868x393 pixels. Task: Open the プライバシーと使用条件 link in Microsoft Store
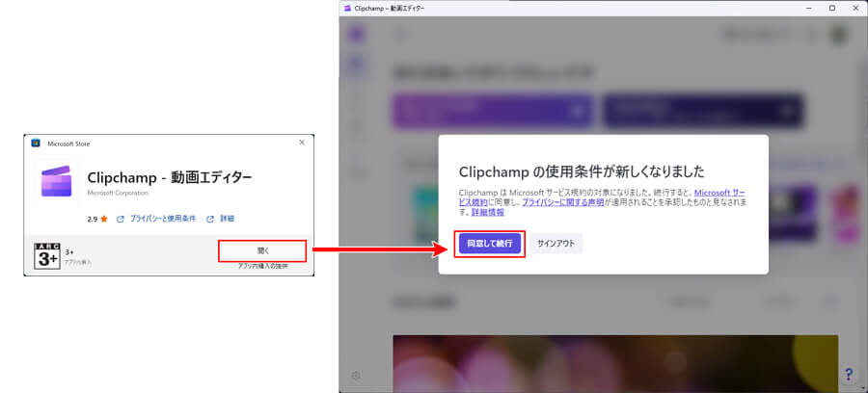tap(163, 219)
